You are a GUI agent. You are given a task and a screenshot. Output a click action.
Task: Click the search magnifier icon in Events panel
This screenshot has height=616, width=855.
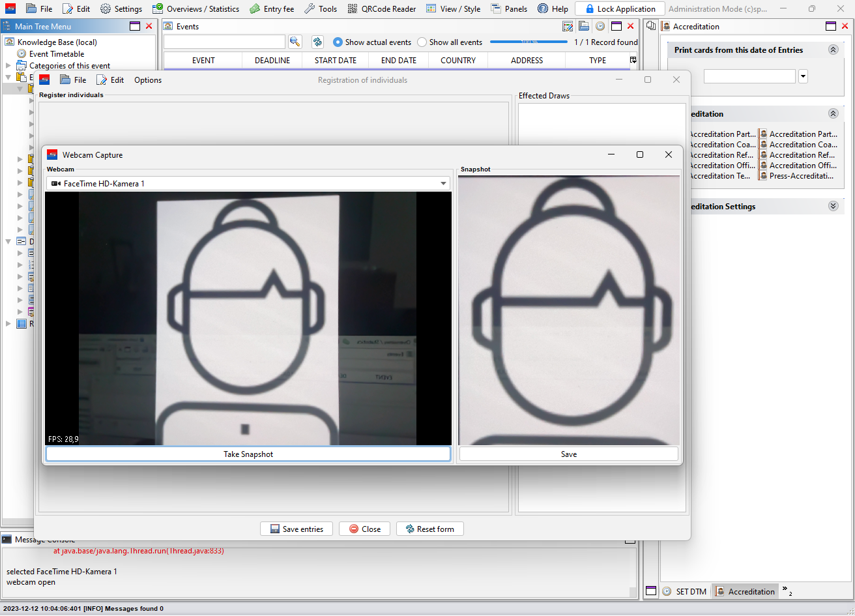[295, 42]
